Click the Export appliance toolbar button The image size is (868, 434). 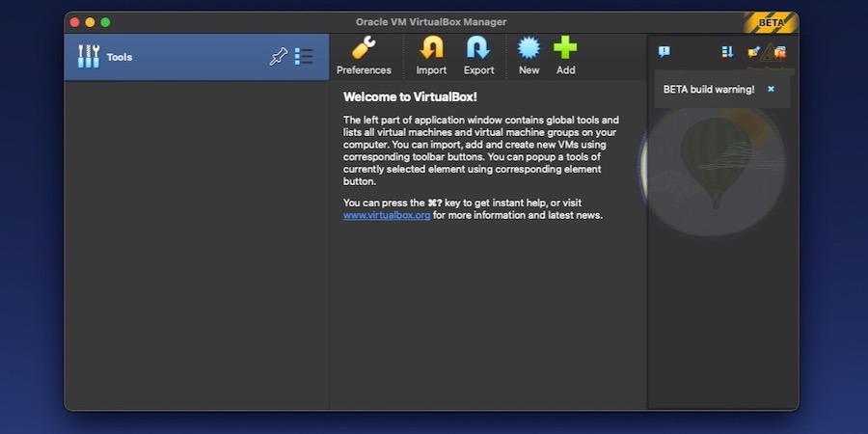478,55
